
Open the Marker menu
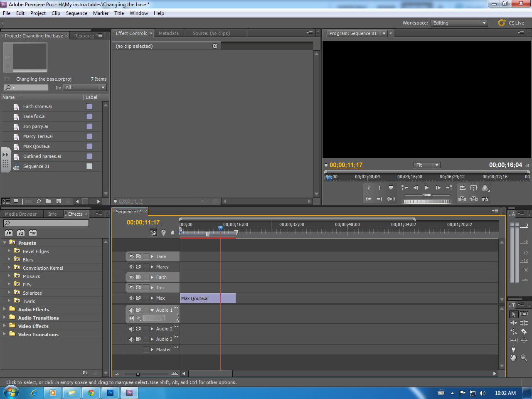[x=101, y=13]
